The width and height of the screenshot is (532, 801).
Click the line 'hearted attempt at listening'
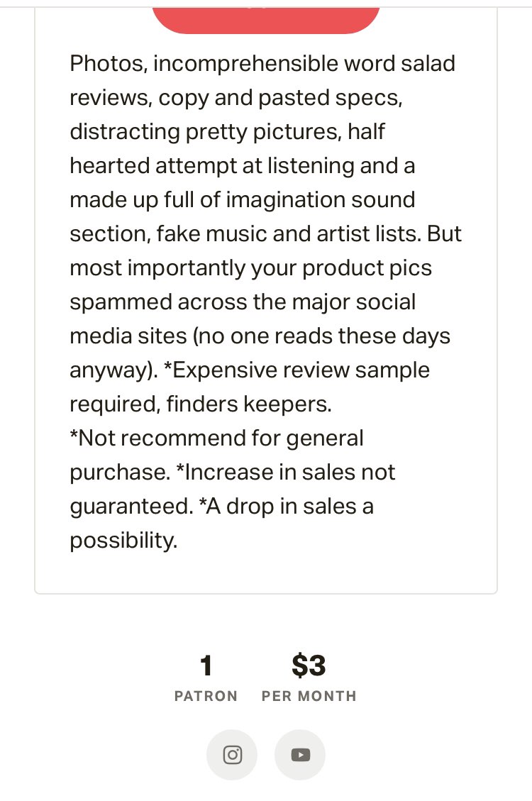(x=212, y=167)
